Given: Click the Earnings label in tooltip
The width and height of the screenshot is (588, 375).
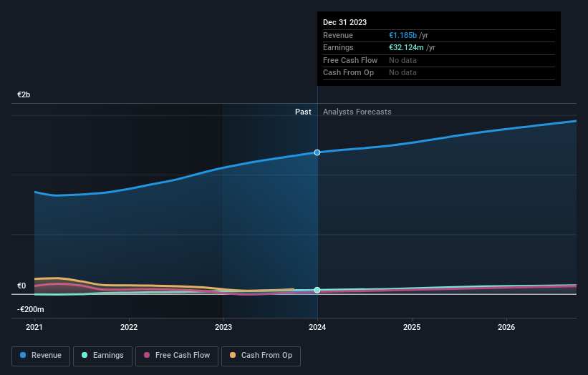Looking at the screenshot, I should [338, 47].
